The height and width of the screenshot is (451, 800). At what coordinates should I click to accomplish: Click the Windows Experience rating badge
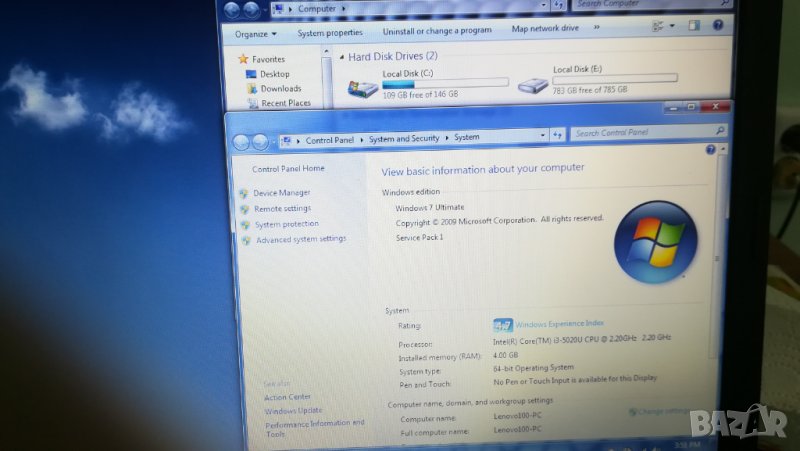[x=503, y=325]
